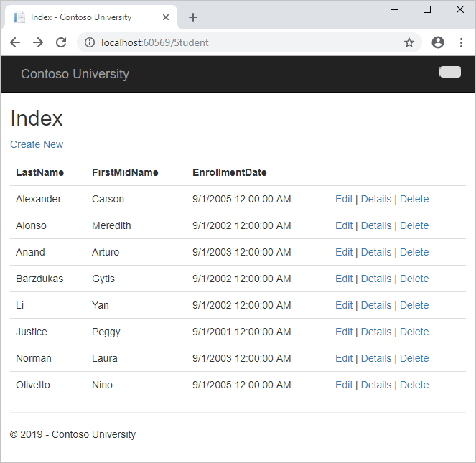Screen dimensions: 476x463
Task: Reload the page with refresh icon
Action: pyautogui.click(x=61, y=42)
